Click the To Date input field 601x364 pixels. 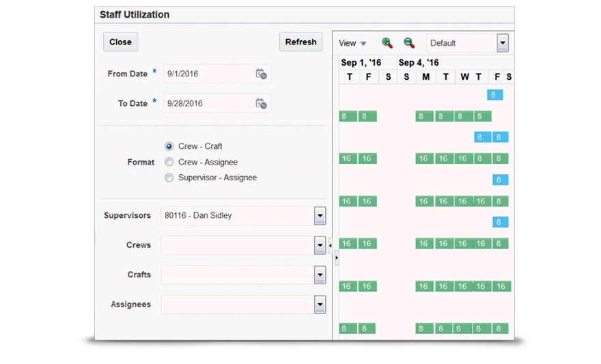[x=208, y=103]
